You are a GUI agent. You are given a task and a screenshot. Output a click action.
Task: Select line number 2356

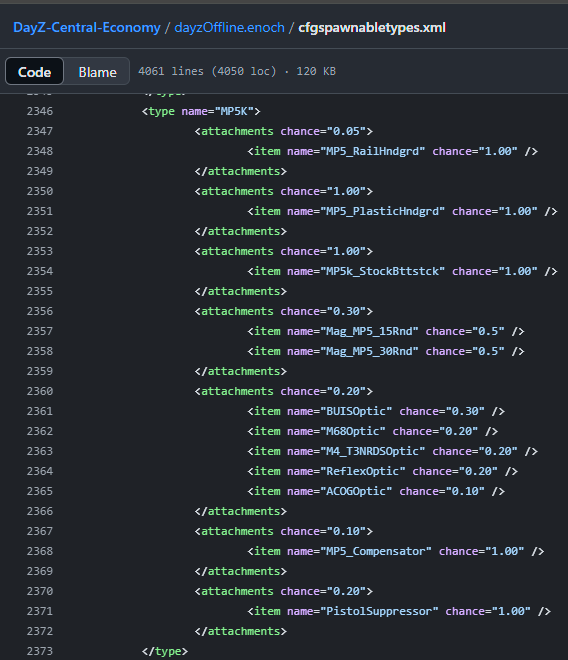40,311
